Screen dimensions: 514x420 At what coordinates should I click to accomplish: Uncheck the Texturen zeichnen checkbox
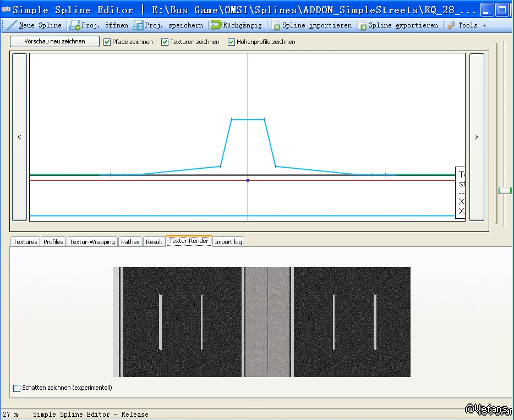click(165, 42)
